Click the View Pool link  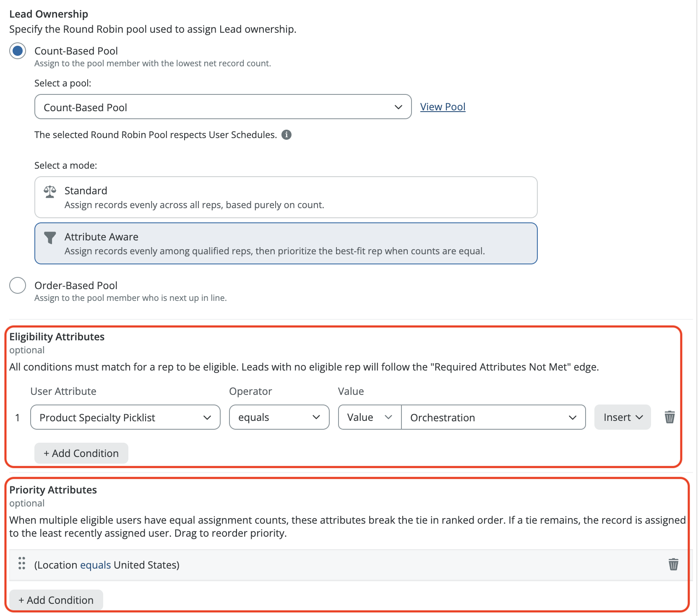[443, 107]
